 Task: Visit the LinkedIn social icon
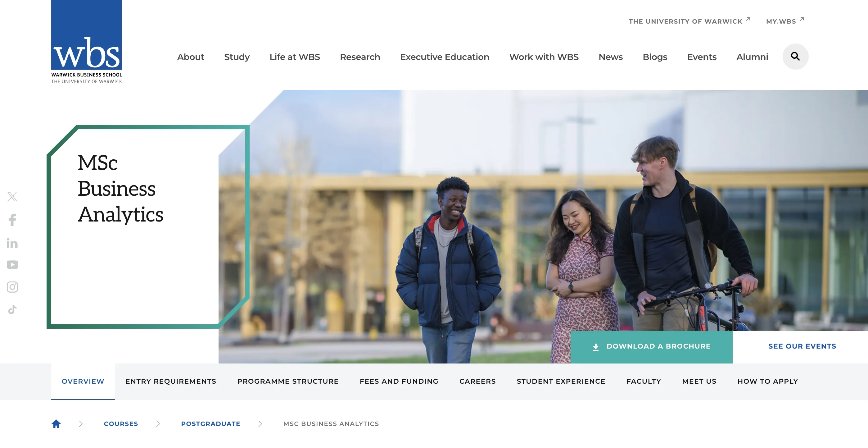[12, 243]
